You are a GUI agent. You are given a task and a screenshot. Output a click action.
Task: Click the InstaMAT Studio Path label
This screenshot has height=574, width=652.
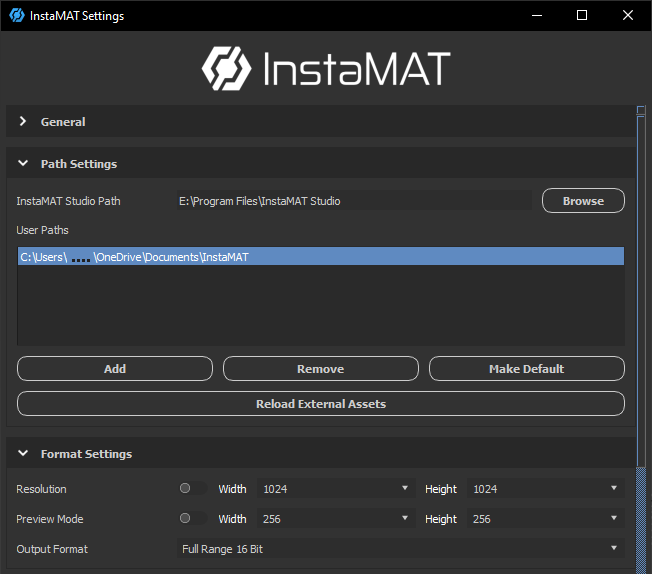68,201
